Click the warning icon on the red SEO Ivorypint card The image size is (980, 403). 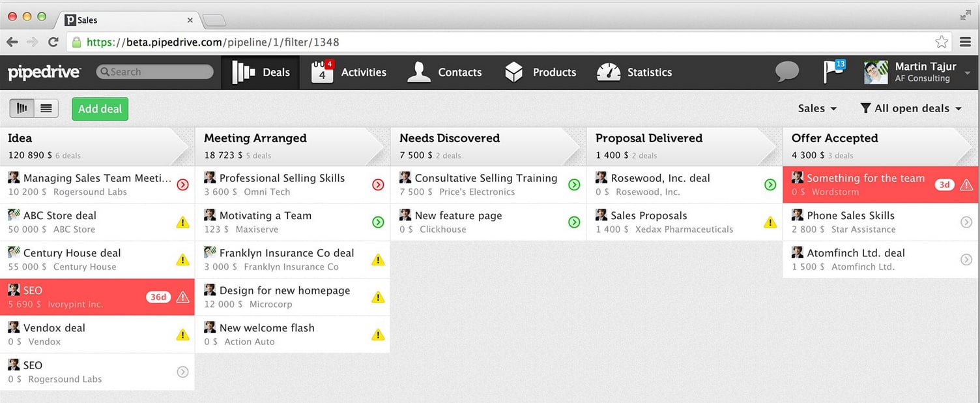(x=182, y=297)
